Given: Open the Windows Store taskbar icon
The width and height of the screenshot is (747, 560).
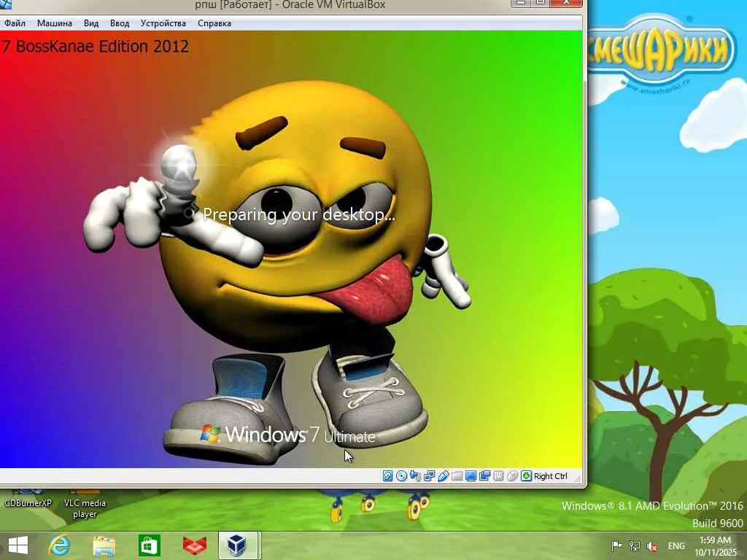Looking at the screenshot, I should coord(149,545).
